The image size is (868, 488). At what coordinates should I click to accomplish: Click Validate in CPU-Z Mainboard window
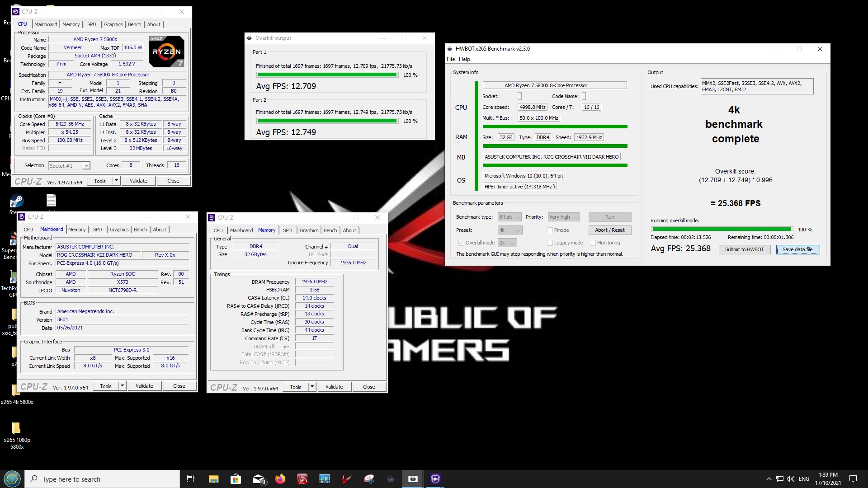pyautogui.click(x=144, y=386)
